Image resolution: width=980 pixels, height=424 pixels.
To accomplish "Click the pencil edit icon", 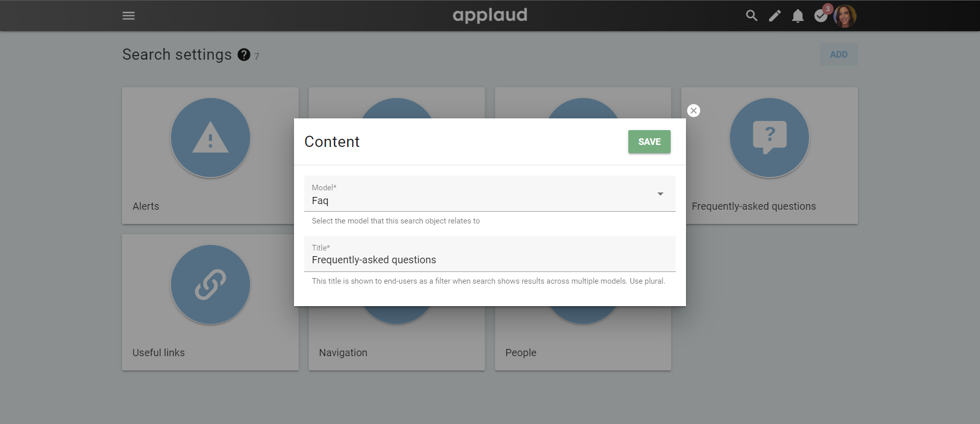I will click(775, 16).
